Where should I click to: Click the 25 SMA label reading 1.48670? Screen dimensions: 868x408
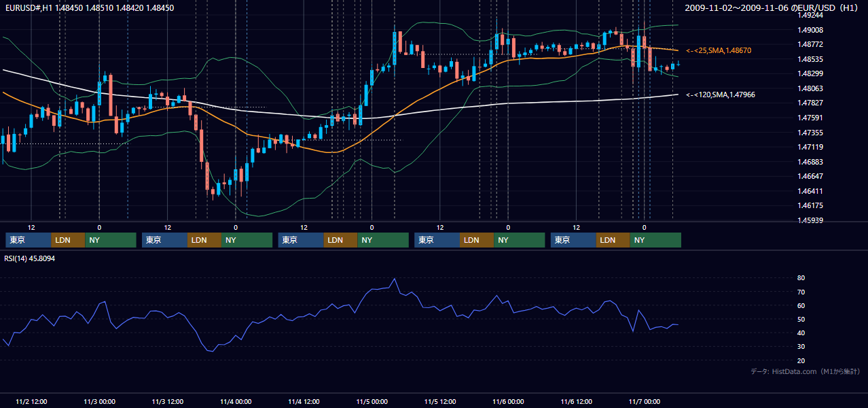coord(719,51)
